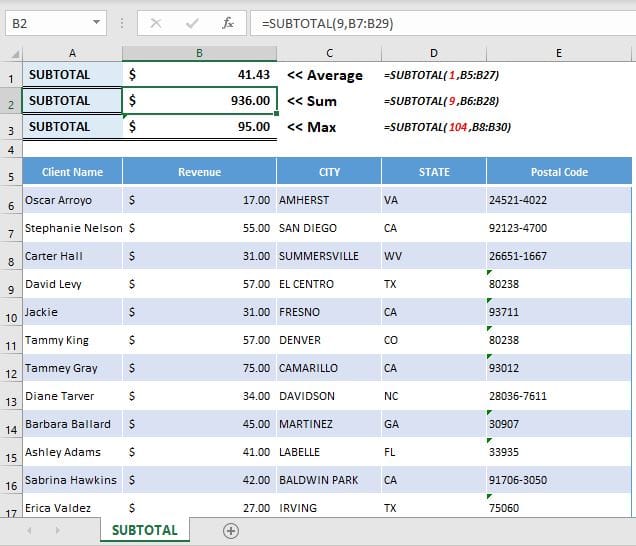This screenshot has width=636, height=546.
Task: Click the Enter checkmark formula icon
Action: (192, 23)
